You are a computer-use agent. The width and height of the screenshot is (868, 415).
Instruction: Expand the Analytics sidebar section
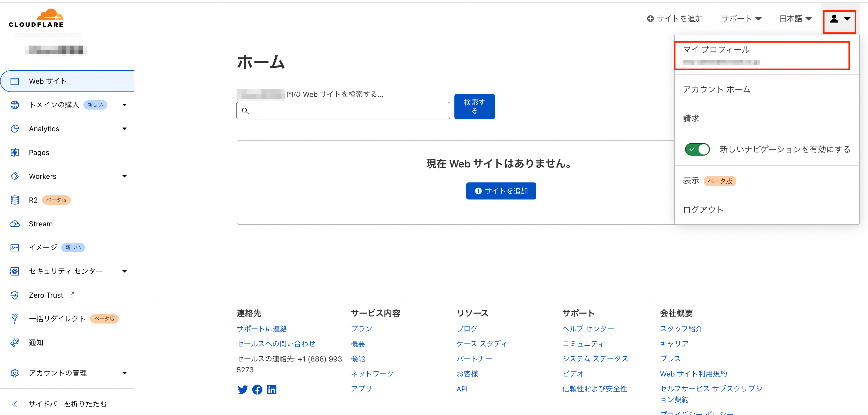pyautogui.click(x=124, y=129)
